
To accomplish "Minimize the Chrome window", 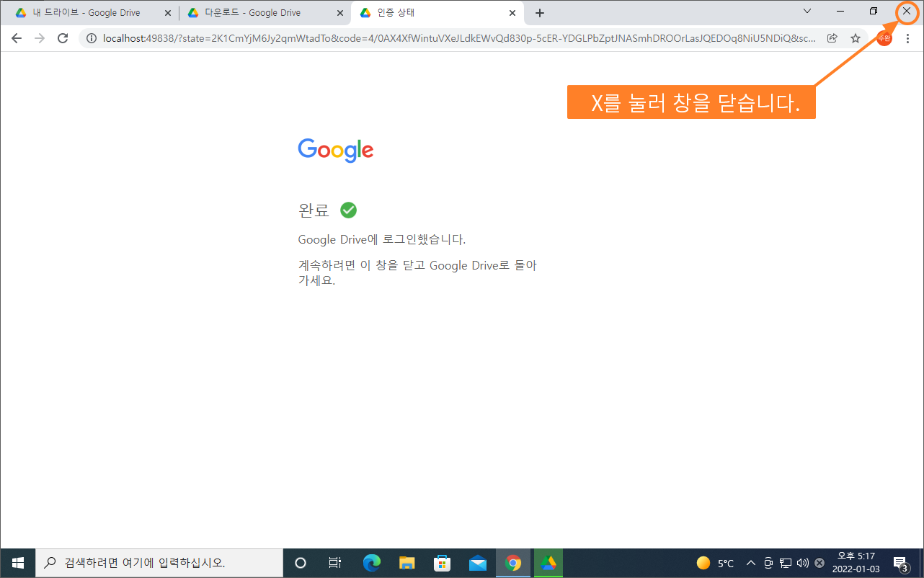I will coord(840,11).
